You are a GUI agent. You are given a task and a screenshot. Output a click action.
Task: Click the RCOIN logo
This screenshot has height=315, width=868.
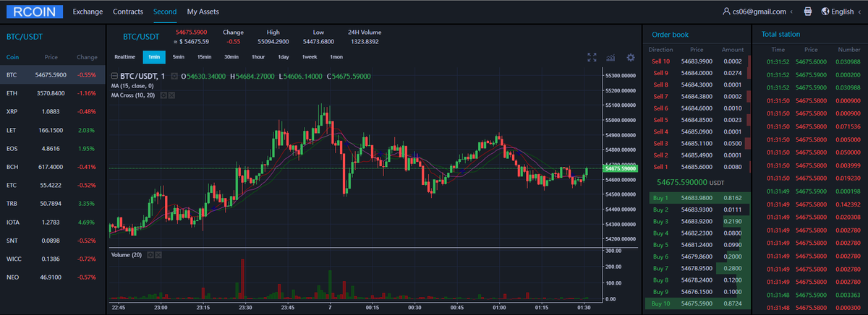pos(33,12)
